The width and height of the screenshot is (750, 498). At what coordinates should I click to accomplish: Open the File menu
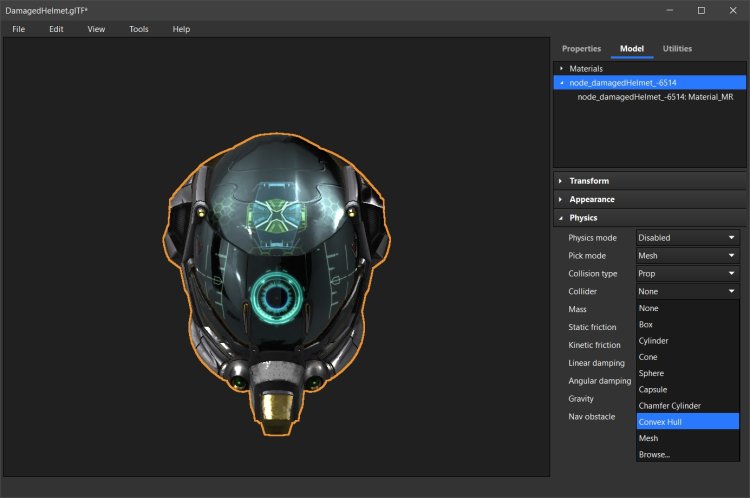(x=18, y=29)
